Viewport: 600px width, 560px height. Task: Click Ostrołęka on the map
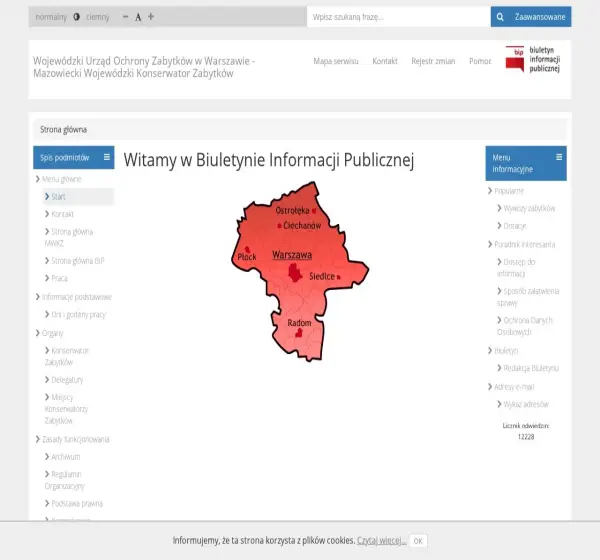292,211
